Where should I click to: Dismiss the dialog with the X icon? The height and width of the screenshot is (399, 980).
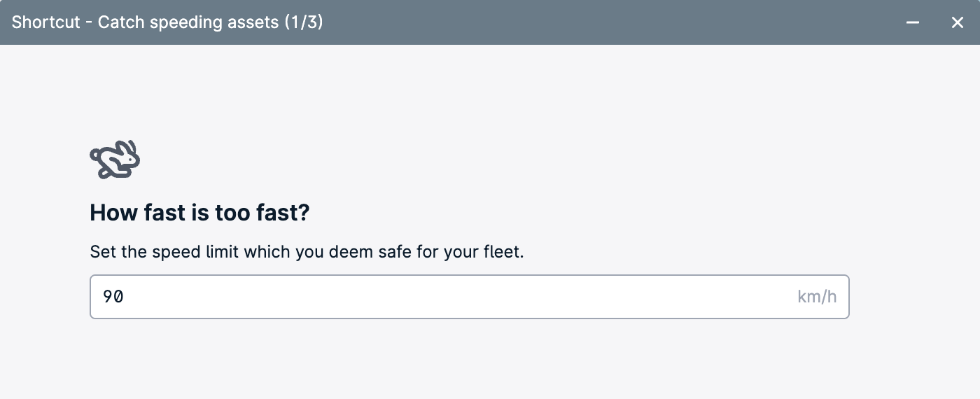(x=958, y=22)
